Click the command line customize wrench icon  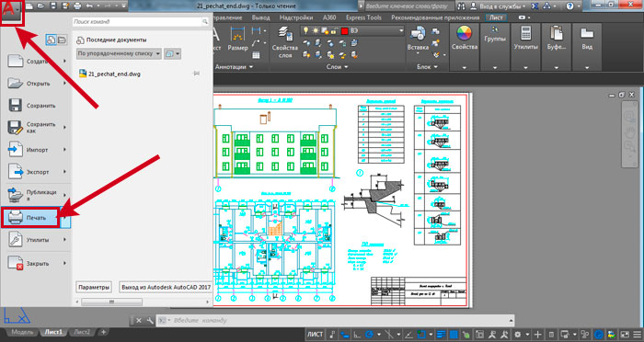(x=150, y=320)
